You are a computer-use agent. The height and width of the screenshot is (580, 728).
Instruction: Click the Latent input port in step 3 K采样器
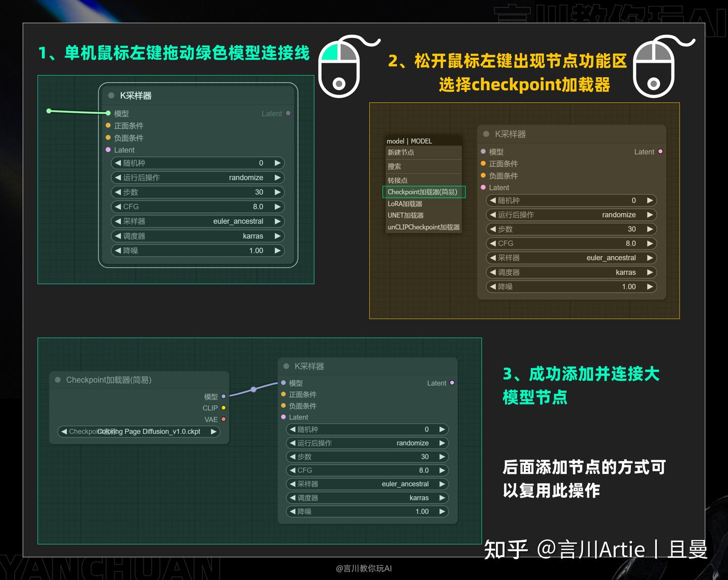tap(284, 417)
